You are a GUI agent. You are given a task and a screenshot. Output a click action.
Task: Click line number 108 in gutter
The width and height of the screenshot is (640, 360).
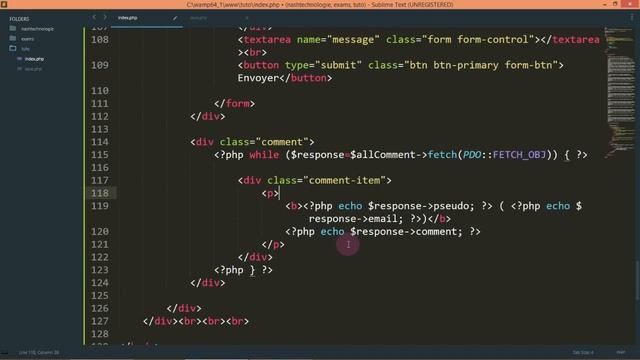pyautogui.click(x=100, y=40)
